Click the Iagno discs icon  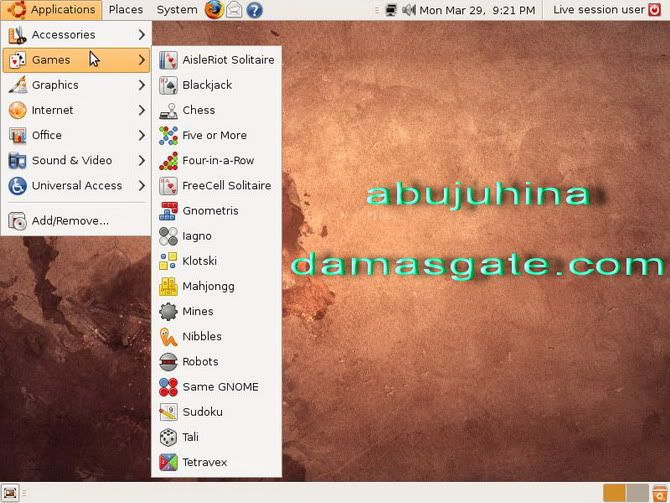(x=168, y=236)
